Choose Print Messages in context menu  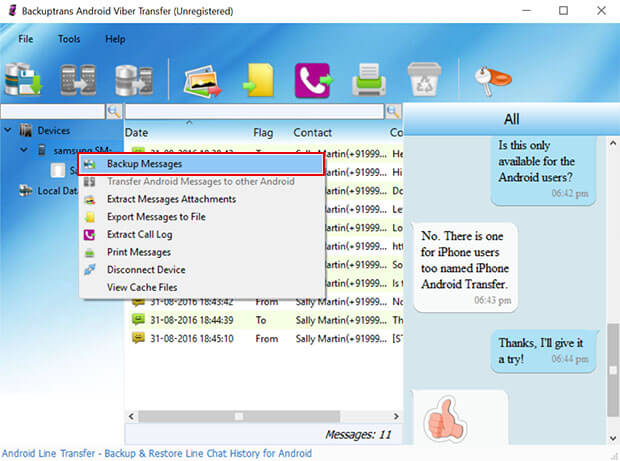(201, 252)
